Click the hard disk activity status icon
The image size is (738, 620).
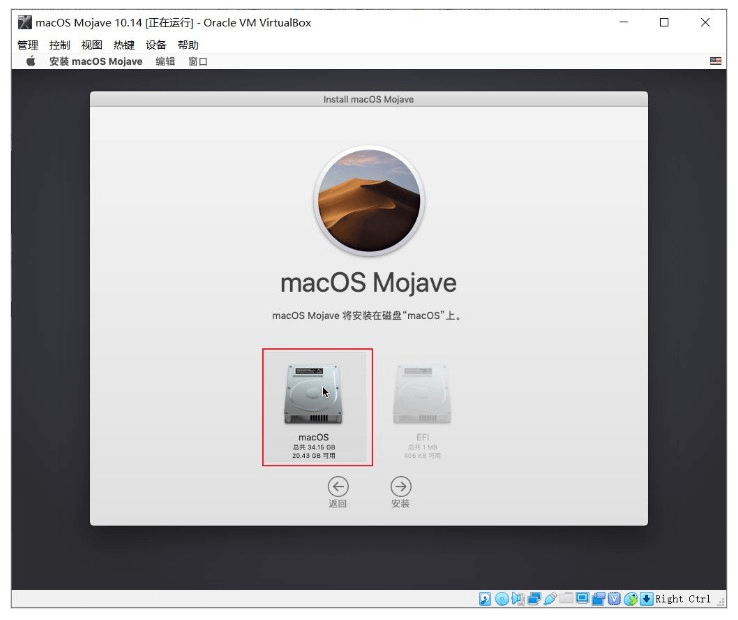click(x=485, y=599)
